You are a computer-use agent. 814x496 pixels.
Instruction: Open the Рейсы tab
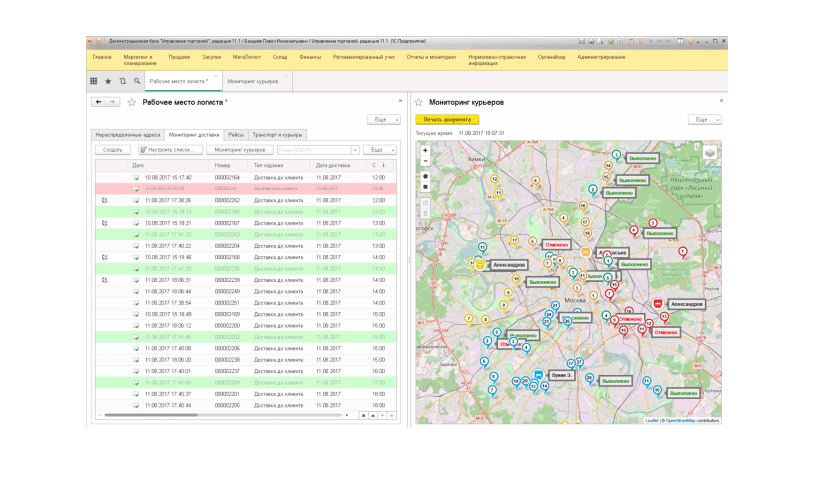[x=236, y=135]
